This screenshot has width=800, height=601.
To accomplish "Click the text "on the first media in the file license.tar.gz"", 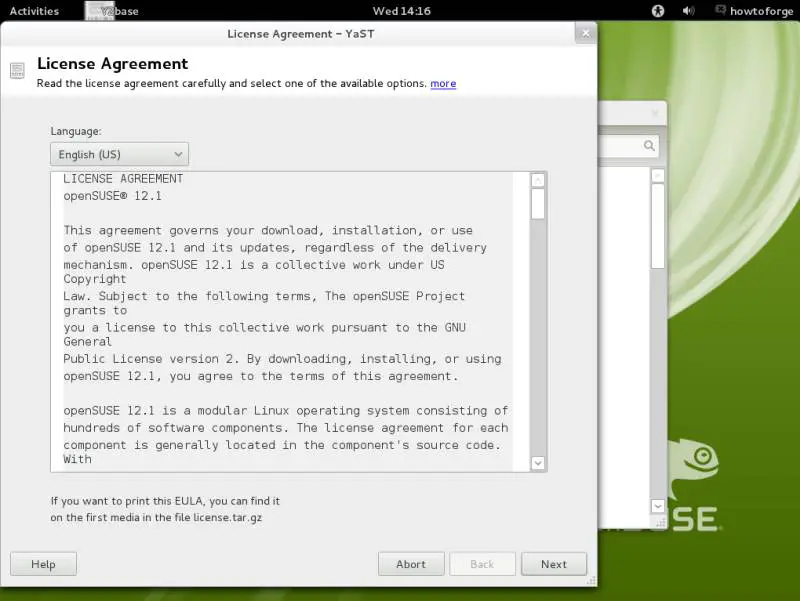I will tap(156, 517).
